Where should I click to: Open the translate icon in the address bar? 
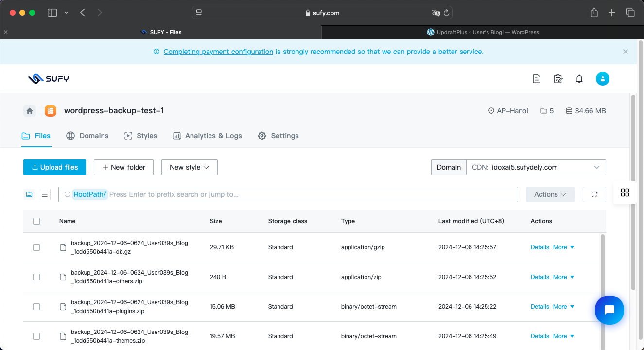click(x=435, y=13)
